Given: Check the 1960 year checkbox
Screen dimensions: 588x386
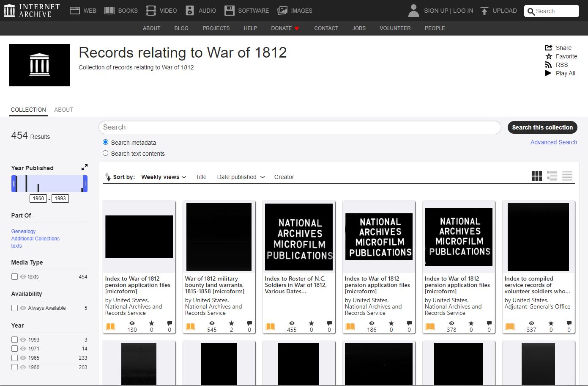Looking at the screenshot, I should [14, 367].
